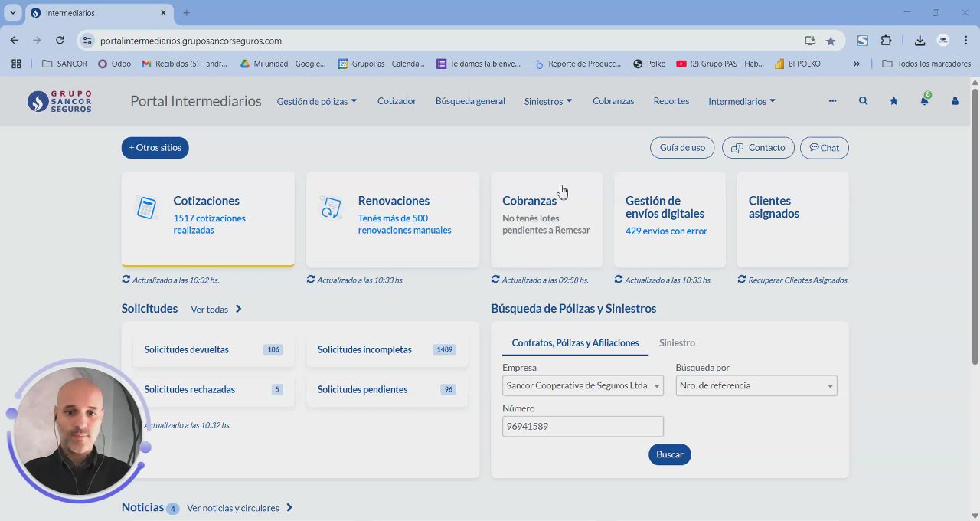This screenshot has height=521, width=980.
Task: Expand Gestión de pólizas menu
Action: [x=317, y=101]
